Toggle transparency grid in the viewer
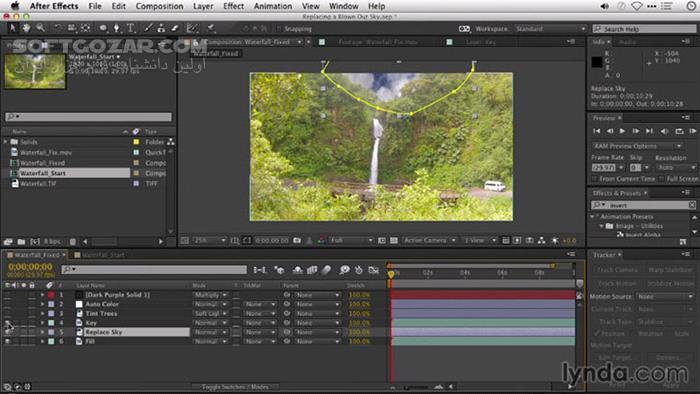The image size is (700, 394). [394, 240]
